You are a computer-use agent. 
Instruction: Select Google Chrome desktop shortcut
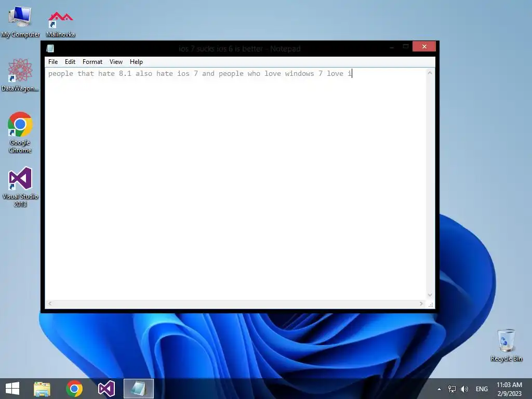coord(20,132)
